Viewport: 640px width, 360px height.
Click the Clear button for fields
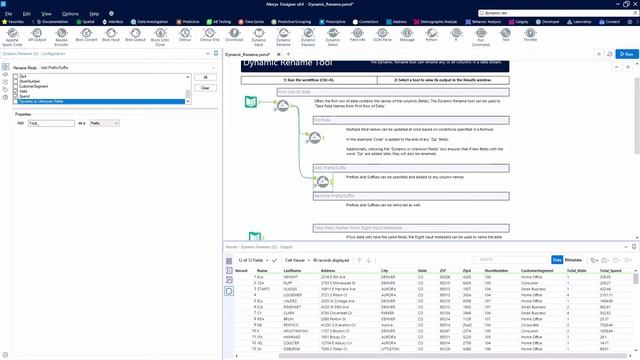[x=205, y=88]
